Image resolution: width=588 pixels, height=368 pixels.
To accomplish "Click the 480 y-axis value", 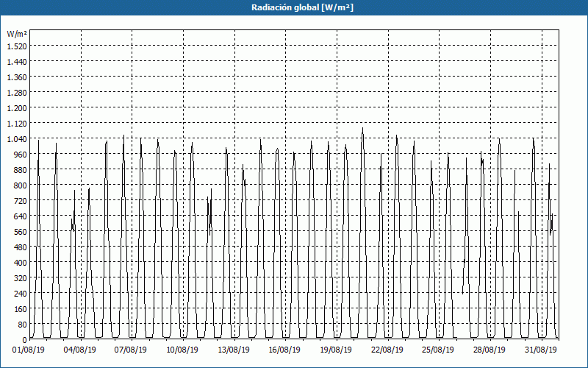I will click(21, 247).
